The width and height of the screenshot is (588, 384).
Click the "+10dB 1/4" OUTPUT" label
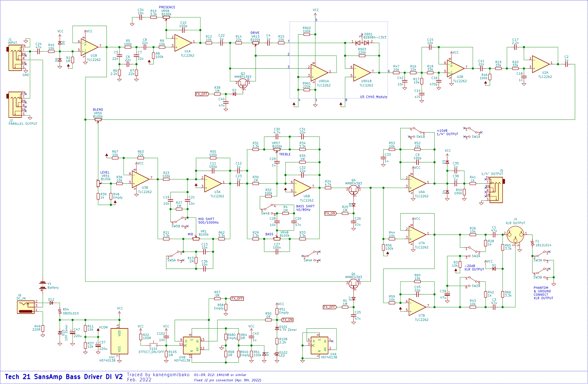pyautogui.click(x=448, y=132)
